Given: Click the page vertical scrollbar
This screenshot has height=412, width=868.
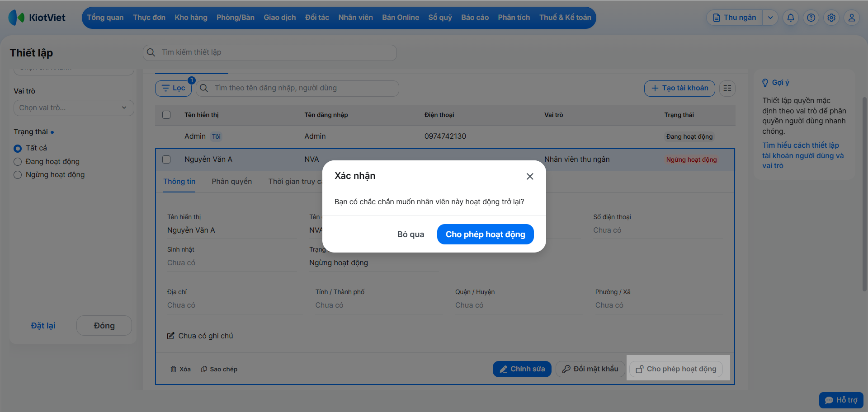Looking at the screenshot, I should point(864,194).
